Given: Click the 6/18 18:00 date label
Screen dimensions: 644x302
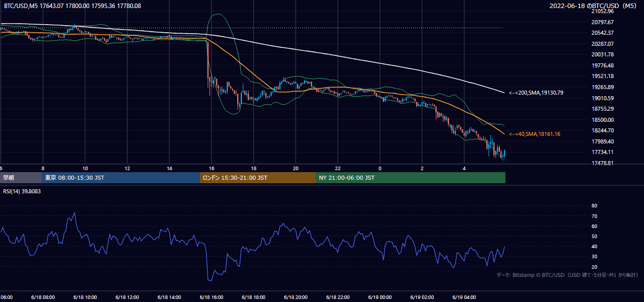Looking at the screenshot, I should point(253,297).
